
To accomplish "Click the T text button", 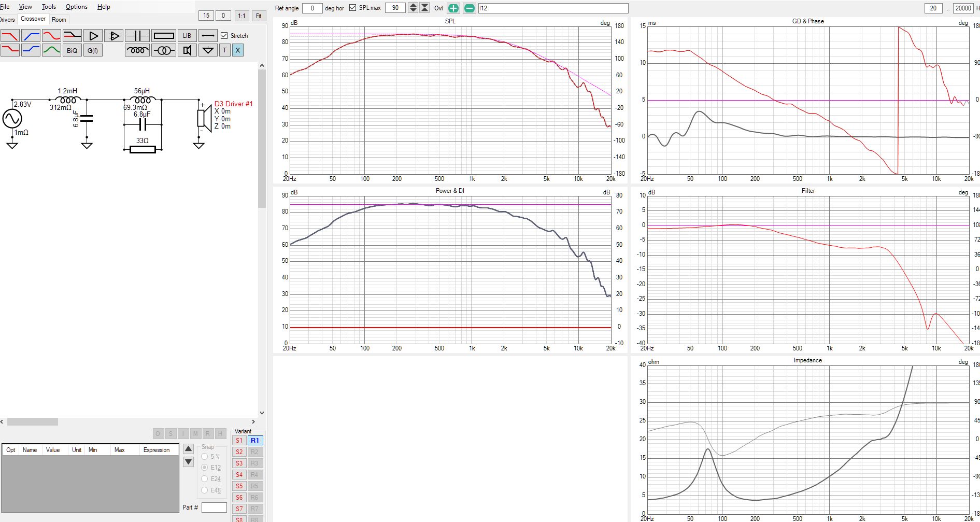I will pyautogui.click(x=224, y=50).
